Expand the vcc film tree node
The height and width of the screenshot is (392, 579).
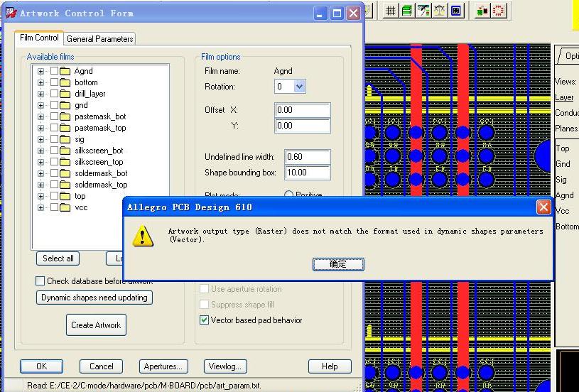(41, 207)
